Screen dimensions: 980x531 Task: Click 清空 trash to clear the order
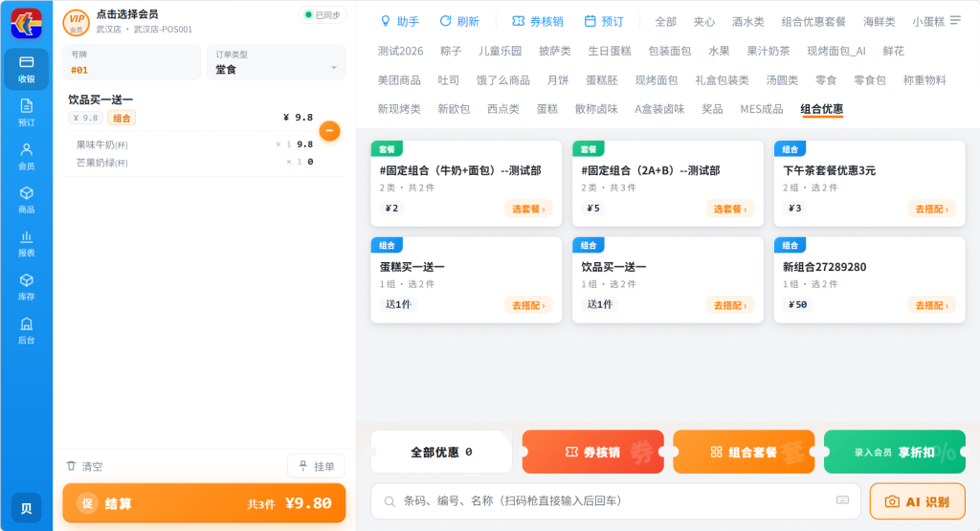pos(84,466)
